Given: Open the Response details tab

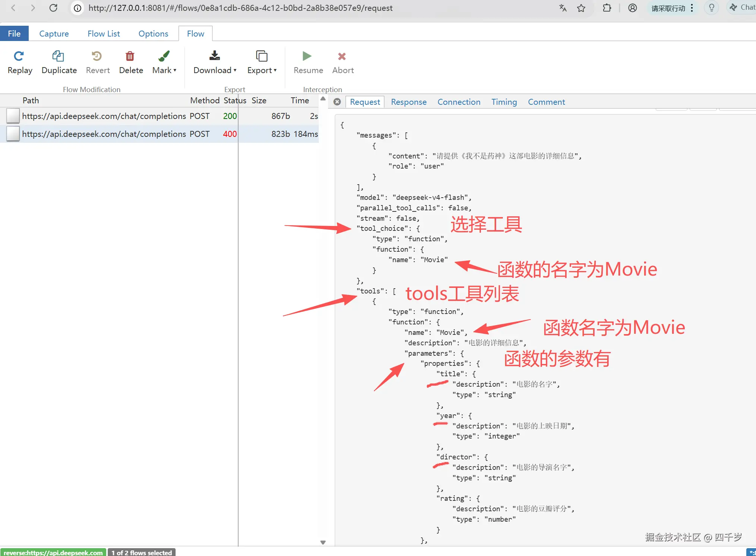Looking at the screenshot, I should pos(409,102).
